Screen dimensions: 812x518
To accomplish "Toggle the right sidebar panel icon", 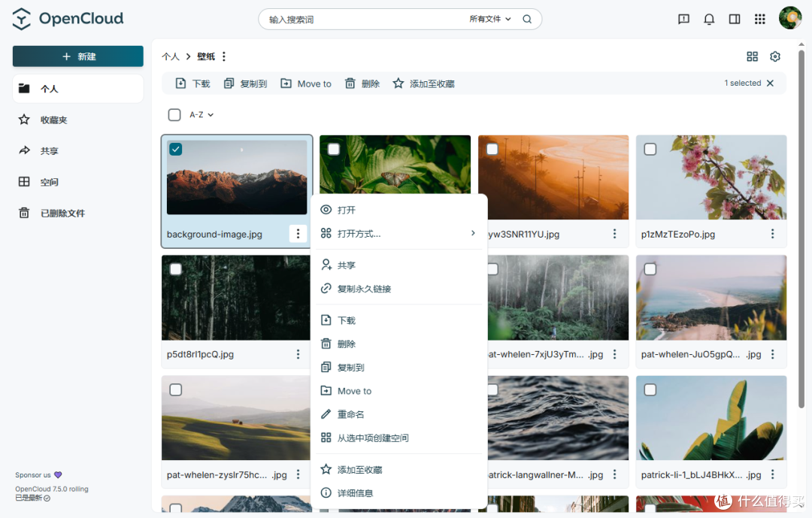I will [735, 19].
